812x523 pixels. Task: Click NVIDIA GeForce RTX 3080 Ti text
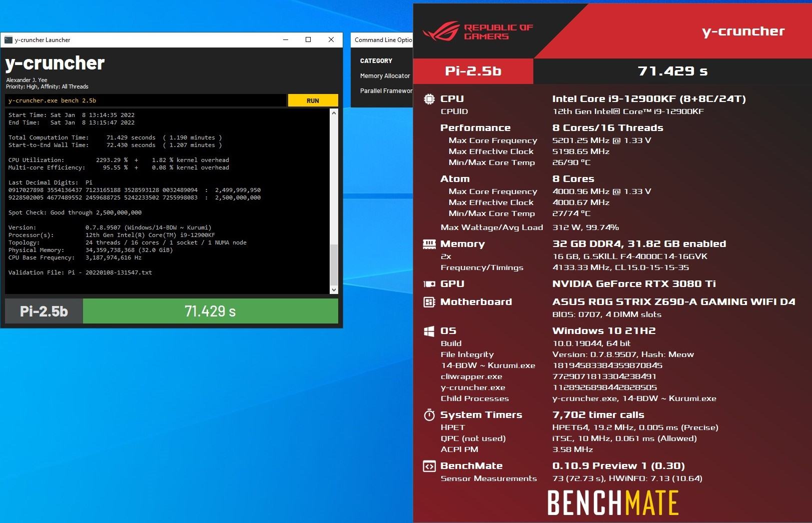634,284
